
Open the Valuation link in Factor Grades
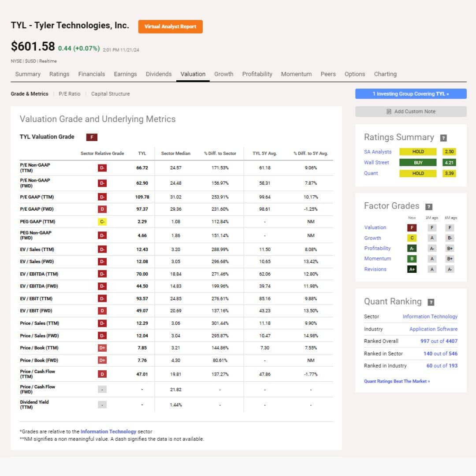coord(375,227)
